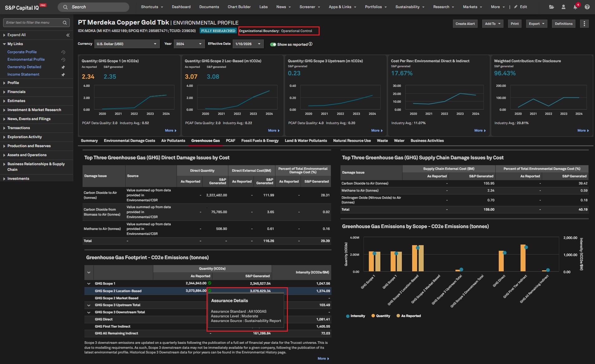Viewport: 595px width, 364px height.
Task: Click green assurance checkmark for GHG Scope 1
Action: coord(210,283)
